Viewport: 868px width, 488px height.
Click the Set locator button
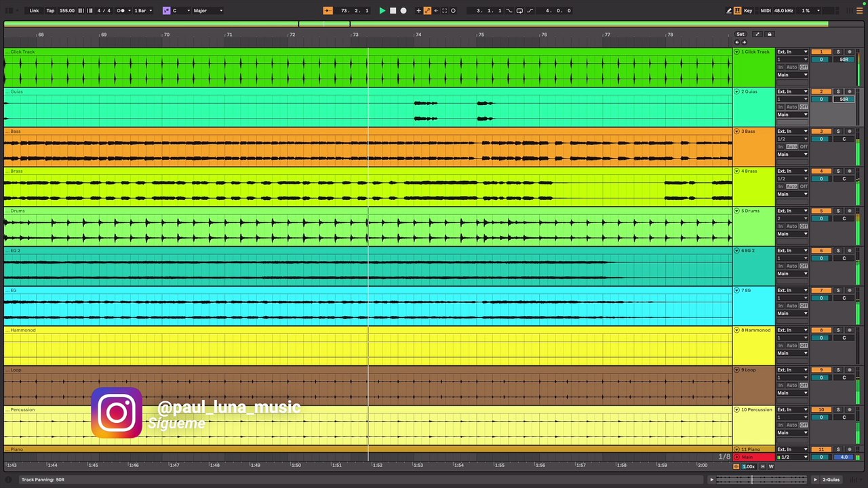tap(741, 34)
